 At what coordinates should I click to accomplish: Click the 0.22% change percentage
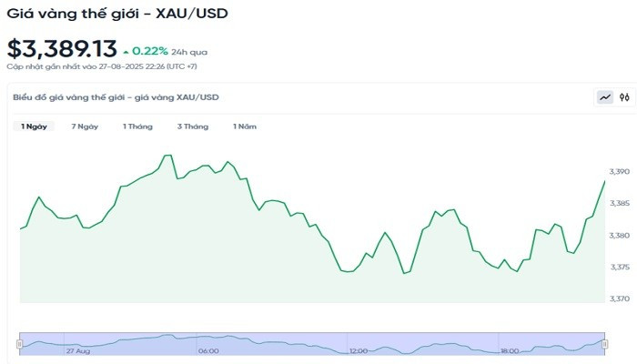coord(150,51)
